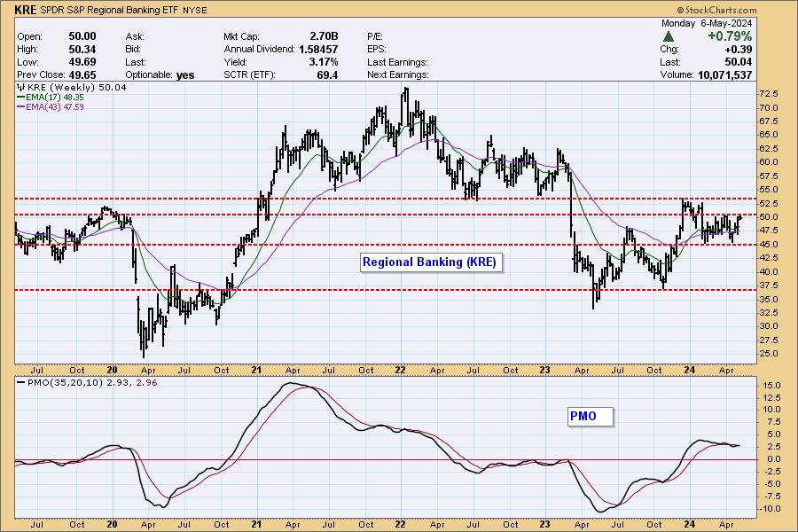Click the SPDR S&P Regional Banking ETF title

pos(109,10)
